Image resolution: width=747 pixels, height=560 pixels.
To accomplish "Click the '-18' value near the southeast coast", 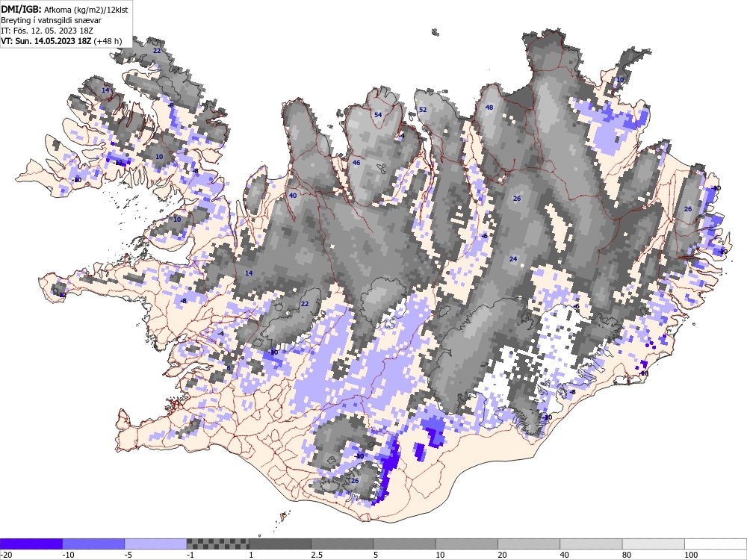I will tap(645, 373).
